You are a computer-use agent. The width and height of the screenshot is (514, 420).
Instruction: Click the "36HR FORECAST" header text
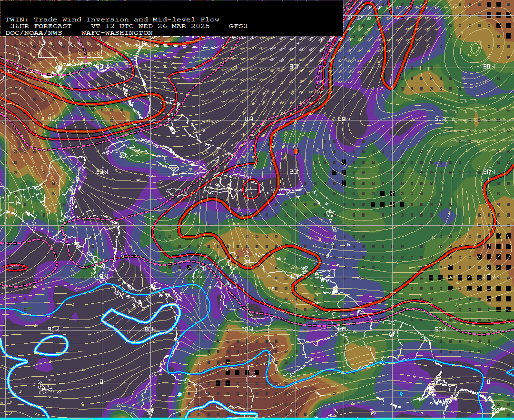(x=40, y=26)
